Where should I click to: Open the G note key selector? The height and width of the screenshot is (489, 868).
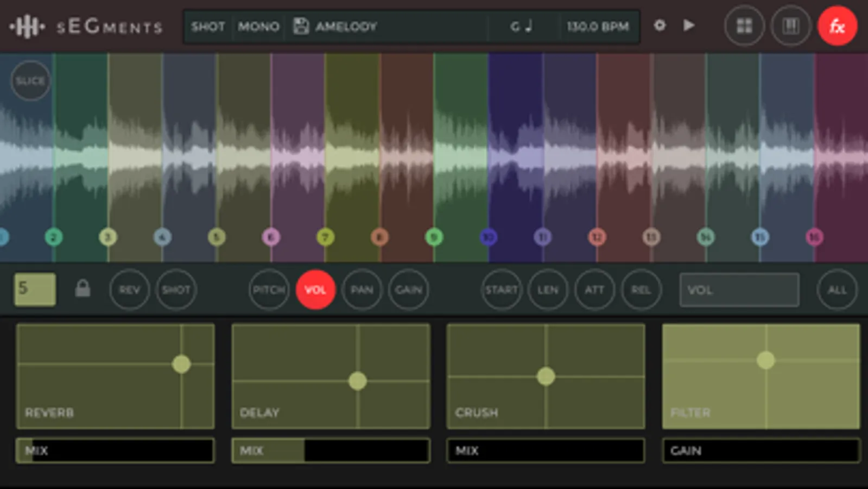click(x=521, y=26)
